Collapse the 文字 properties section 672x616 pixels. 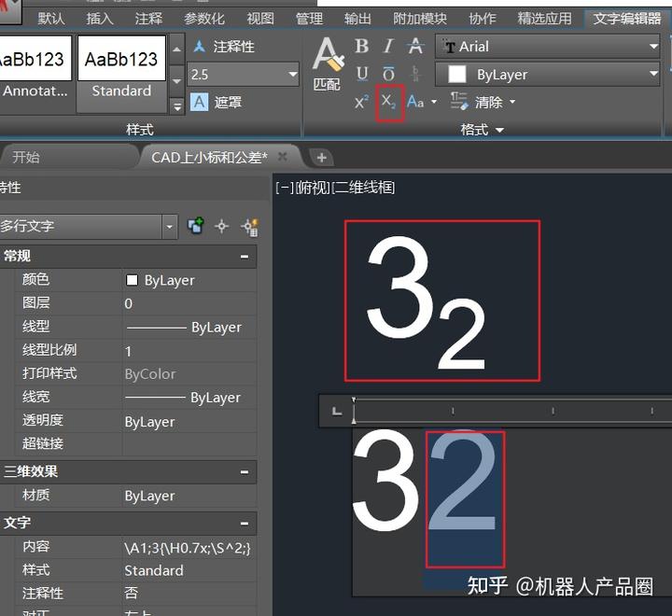pyautogui.click(x=245, y=523)
